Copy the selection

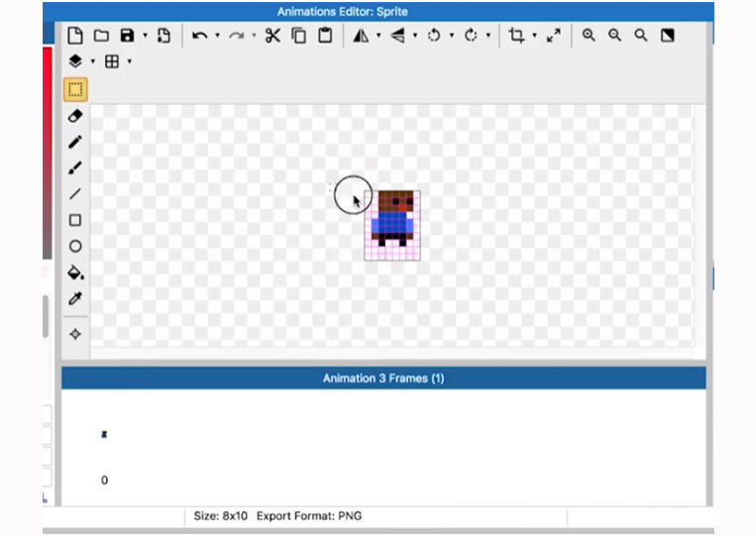[299, 36]
